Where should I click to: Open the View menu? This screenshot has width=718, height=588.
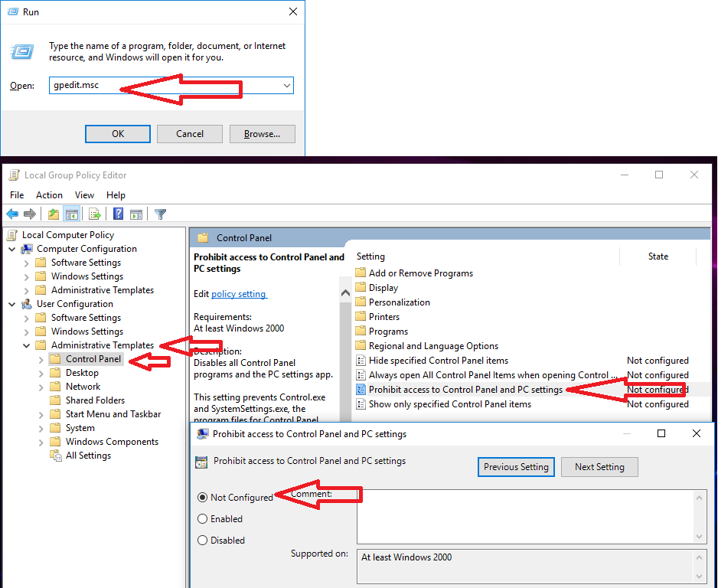(x=84, y=195)
